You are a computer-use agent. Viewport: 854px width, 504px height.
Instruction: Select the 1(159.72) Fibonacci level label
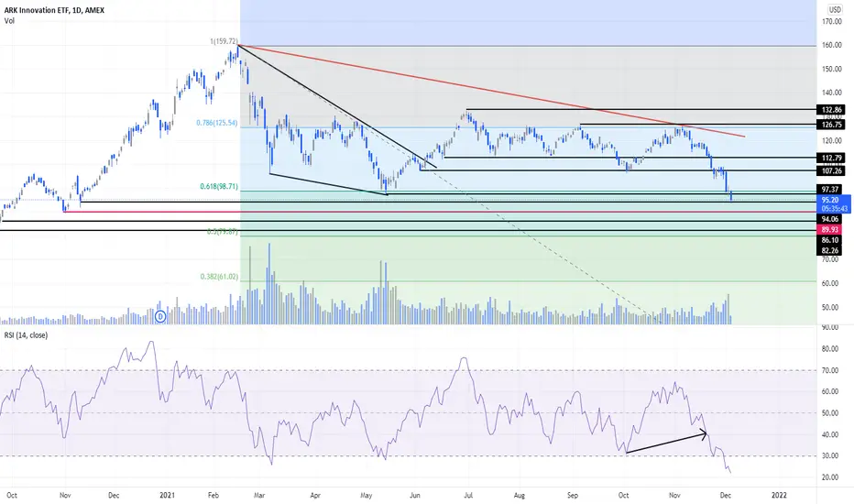coord(224,41)
